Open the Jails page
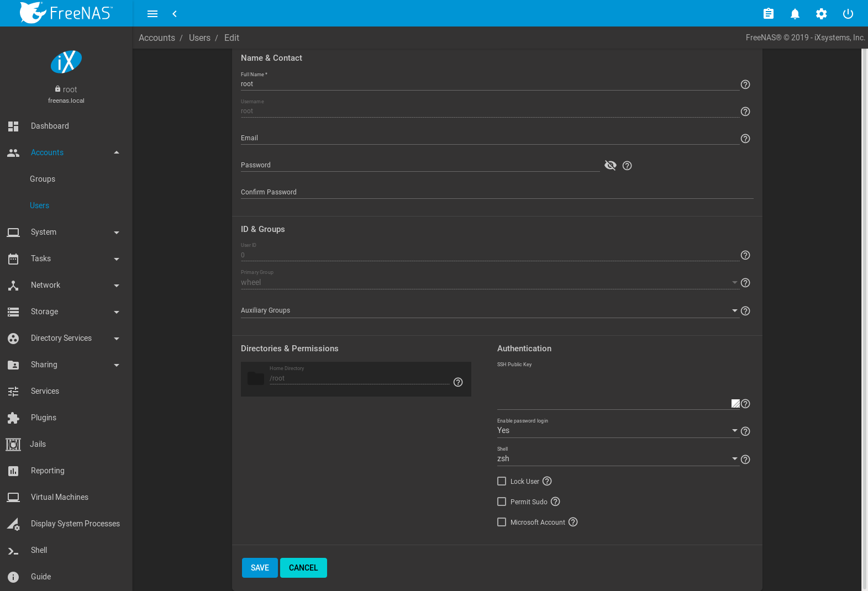This screenshot has width=868, height=591. point(66,444)
